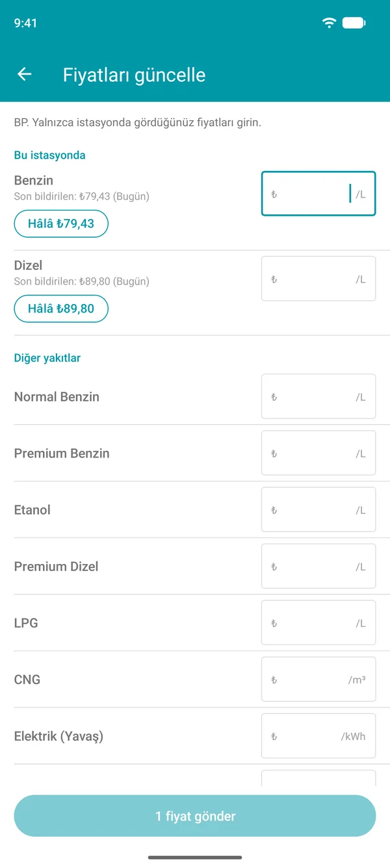
Task: Tap the LPG price field
Action: click(x=318, y=622)
